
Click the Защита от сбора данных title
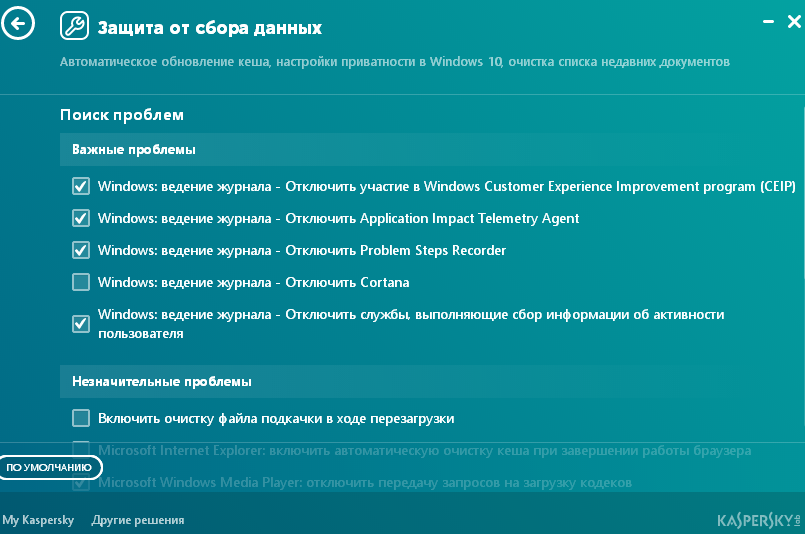coord(209,27)
